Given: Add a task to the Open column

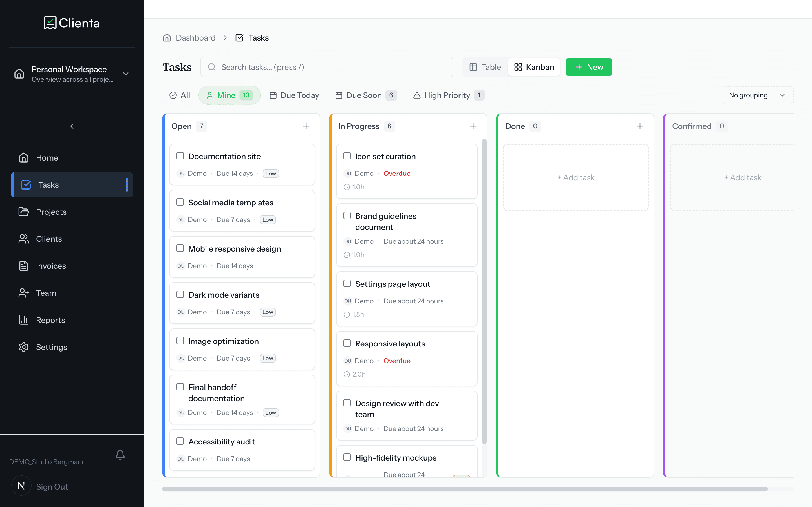Looking at the screenshot, I should [x=306, y=126].
